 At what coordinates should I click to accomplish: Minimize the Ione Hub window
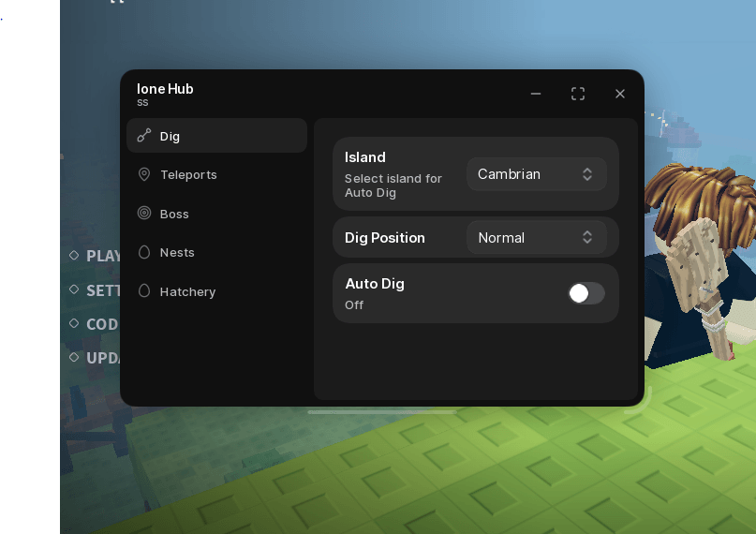[536, 94]
